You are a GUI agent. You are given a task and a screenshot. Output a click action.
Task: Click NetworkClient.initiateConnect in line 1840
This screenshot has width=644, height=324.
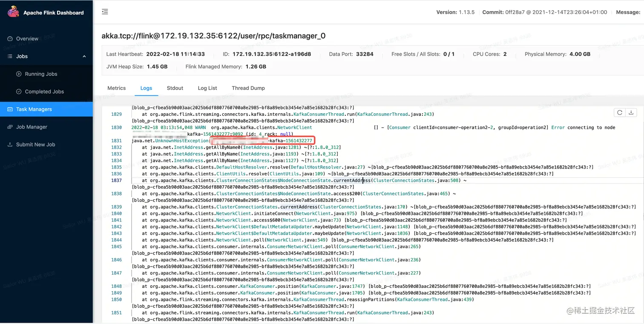pos(255,214)
